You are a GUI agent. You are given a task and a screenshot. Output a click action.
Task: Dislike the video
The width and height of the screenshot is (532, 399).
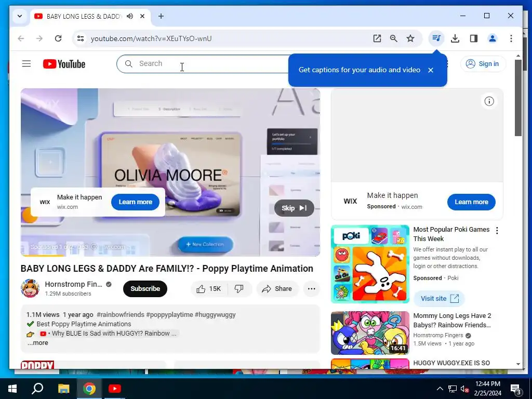click(x=239, y=289)
